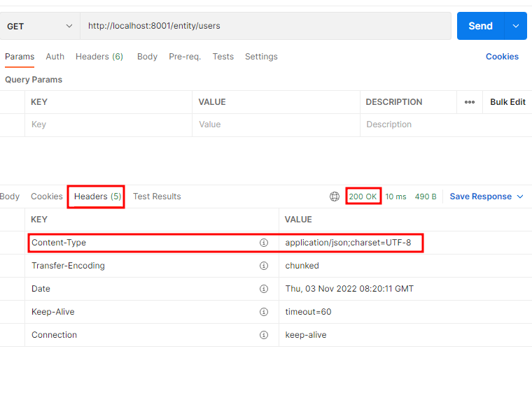Open the response Cookies tab
532x393 pixels.
(x=47, y=196)
